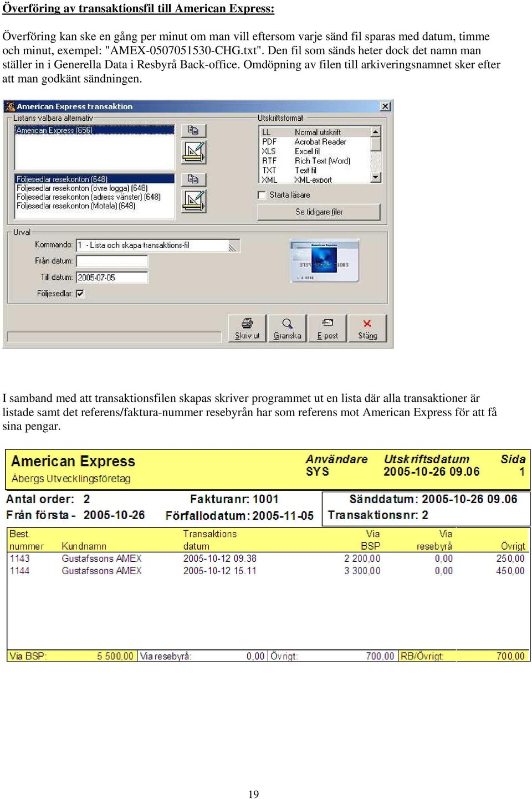Select TXT Text fil format
Viewport: 532px width, 799px height.
[314, 170]
